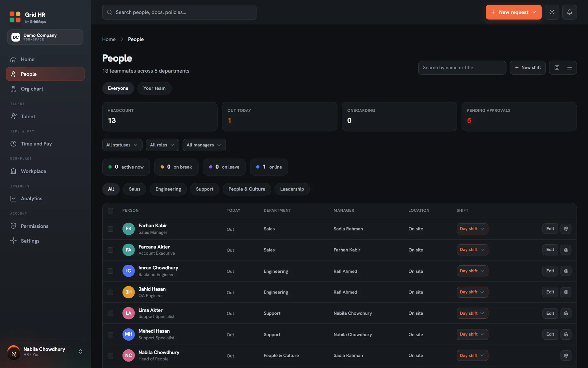
Task: Open the notifications bell
Action: pos(569,12)
